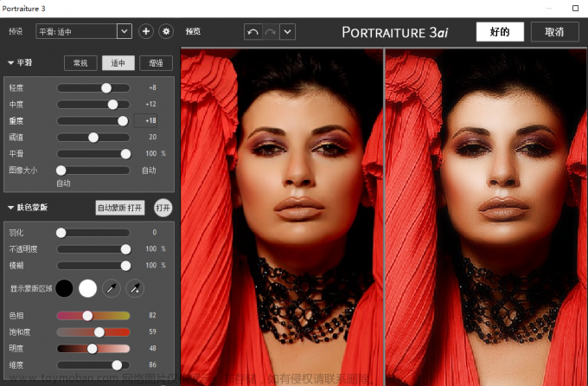Image resolution: width=588 pixels, height=386 pixels.
Task: Pick the eyedropper-plus add color tool
Action: [x=135, y=288]
